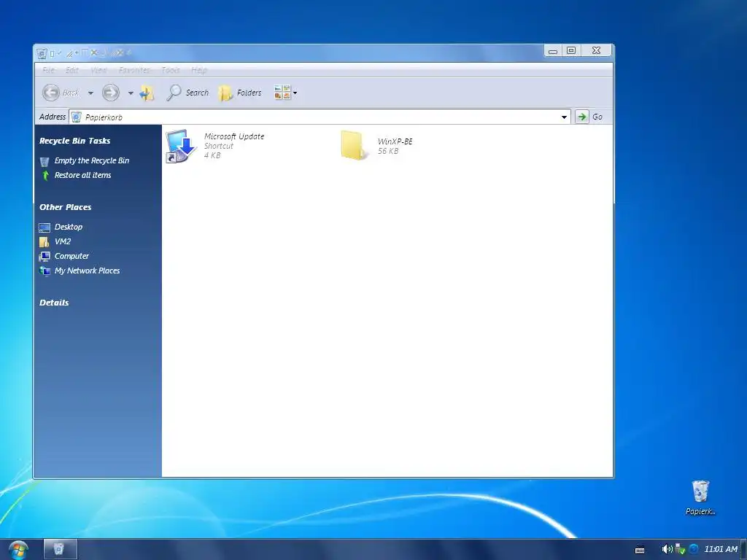Click the Papierkorb address field
The width and height of the screenshot is (747, 560).
click(320, 117)
